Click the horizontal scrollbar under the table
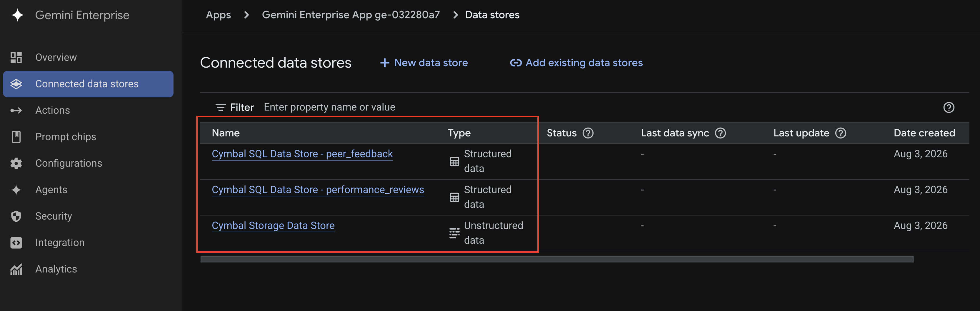 click(x=556, y=259)
